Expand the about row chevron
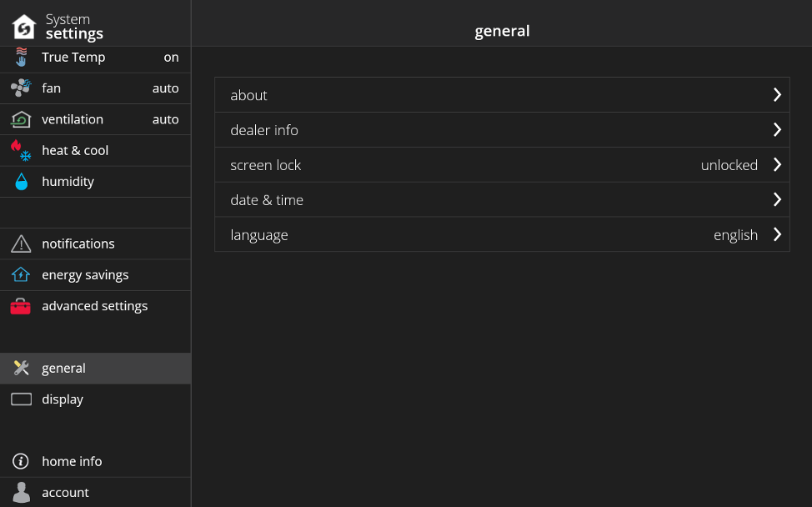812x507 pixels. [x=777, y=95]
